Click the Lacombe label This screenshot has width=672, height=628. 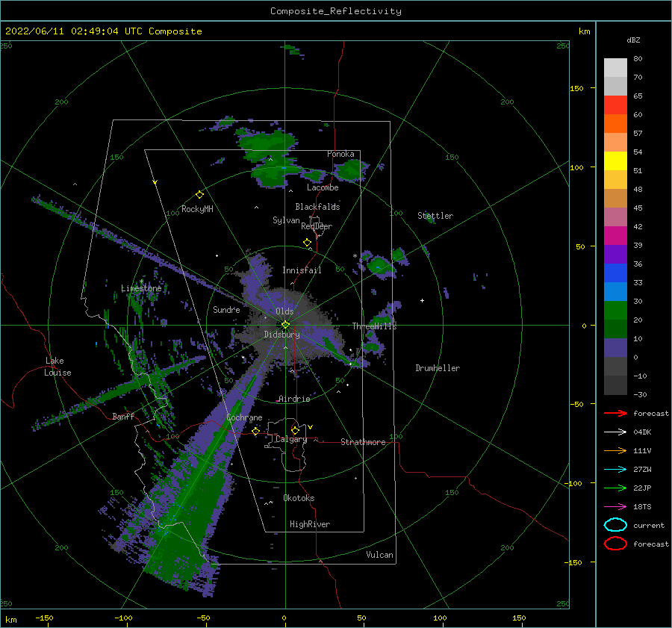click(323, 187)
